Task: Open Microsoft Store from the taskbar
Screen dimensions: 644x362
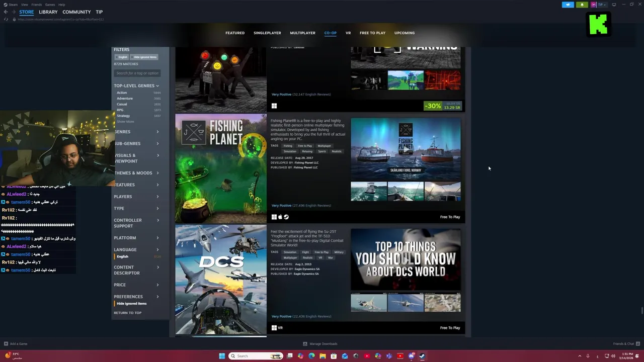Action: (334, 356)
